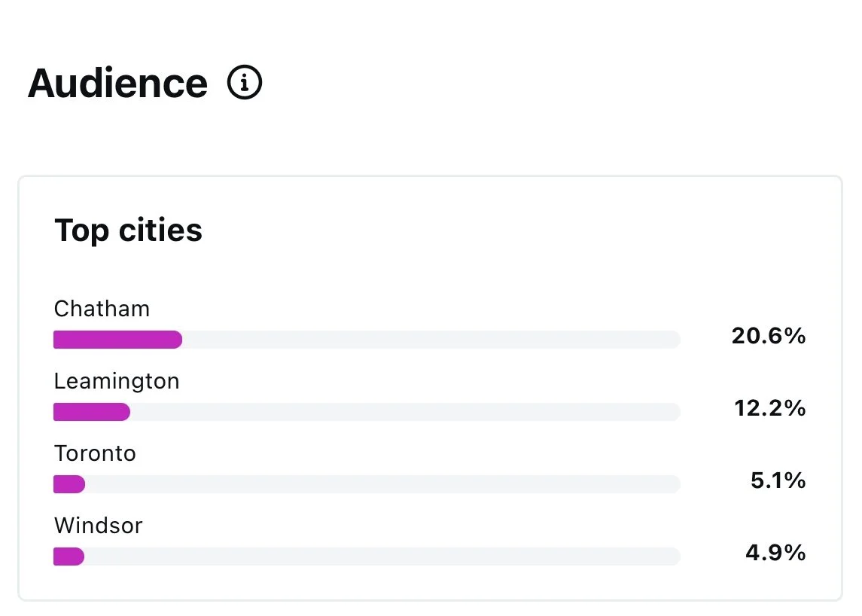Click the 20.6% percentage value
The height and width of the screenshot is (616, 862).
click(x=768, y=336)
